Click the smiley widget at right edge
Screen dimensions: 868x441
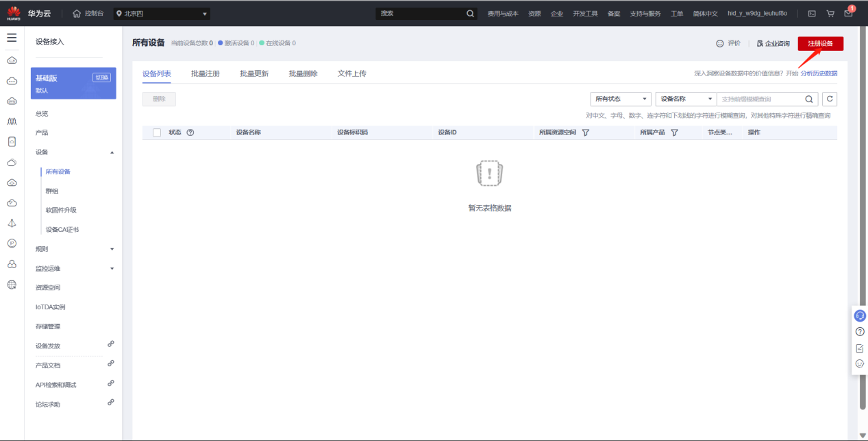[860, 363]
